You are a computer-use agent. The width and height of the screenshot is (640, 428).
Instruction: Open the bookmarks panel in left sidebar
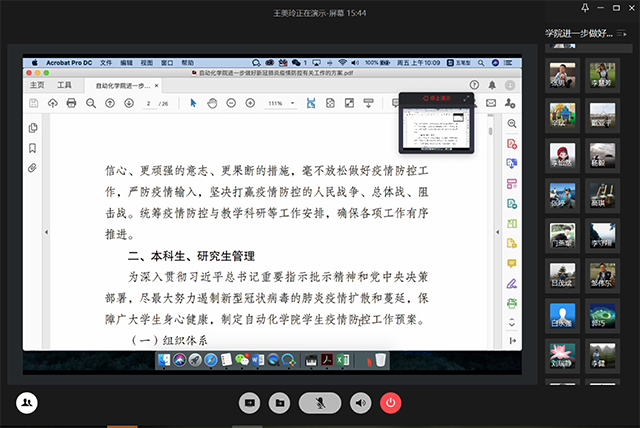pos(33,147)
